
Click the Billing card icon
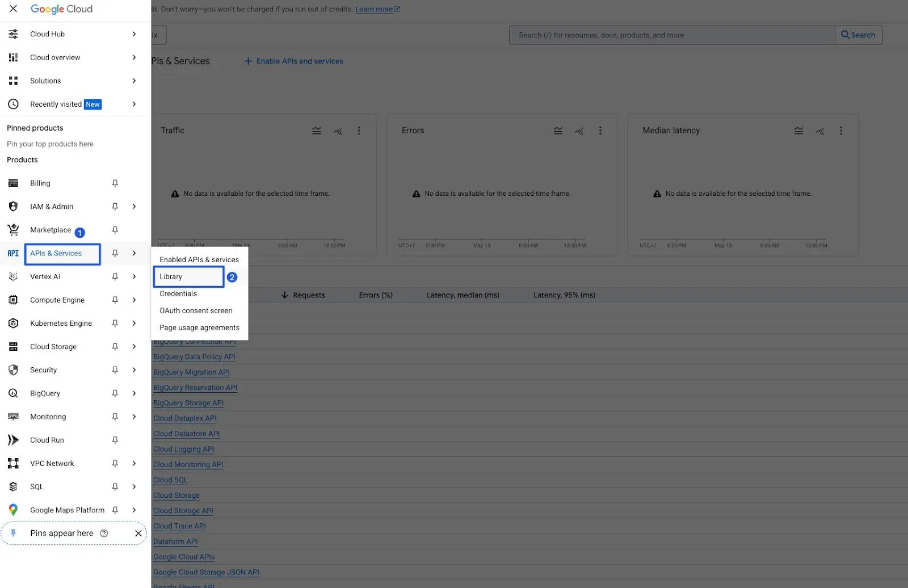13,183
